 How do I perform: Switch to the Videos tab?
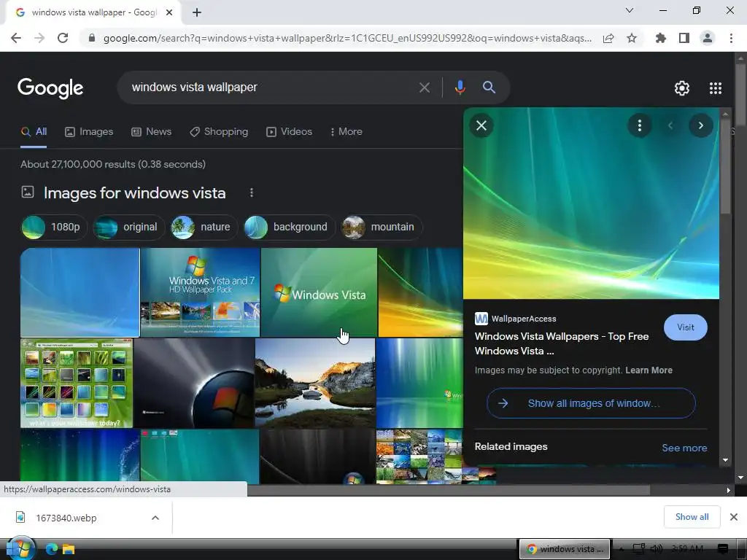tap(289, 132)
